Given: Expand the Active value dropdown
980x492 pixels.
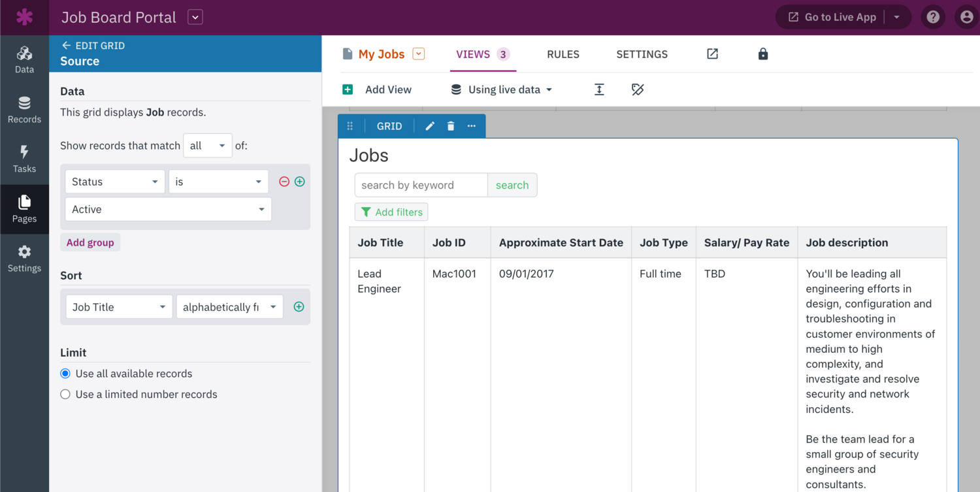Looking at the screenshot, I should (x=168, y=210).
